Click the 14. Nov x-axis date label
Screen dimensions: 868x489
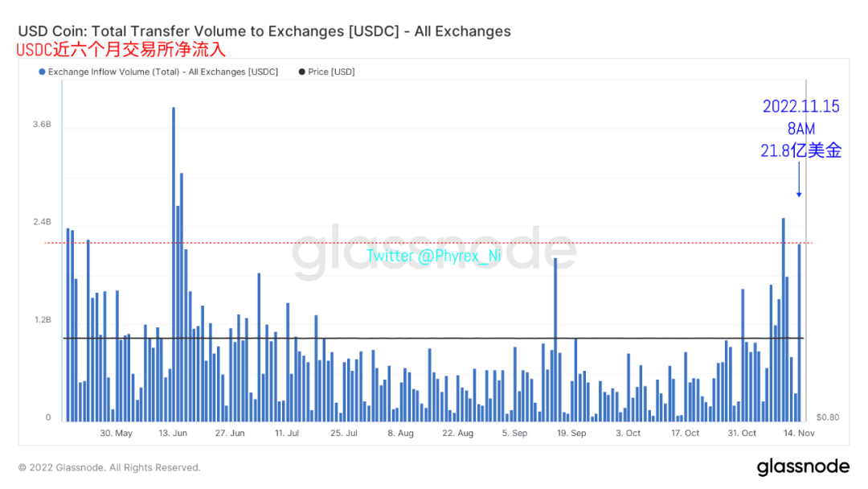(x=799, y=433)
